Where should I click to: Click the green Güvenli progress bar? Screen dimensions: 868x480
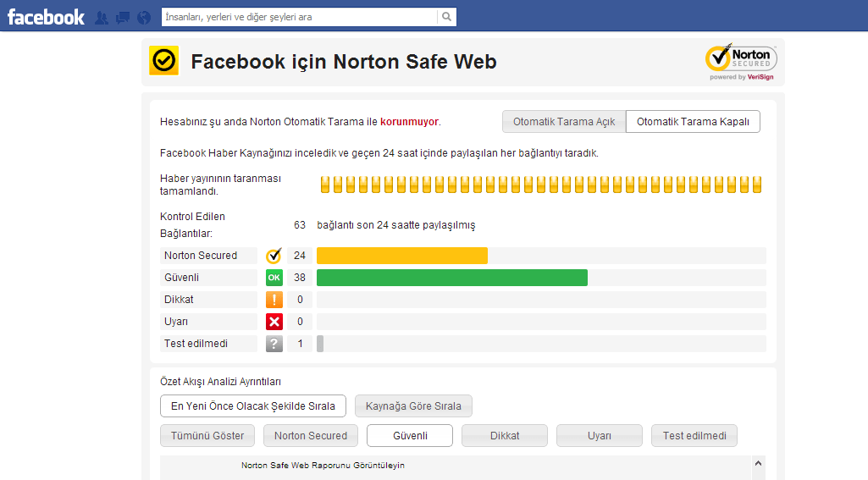tap(451, 278)
